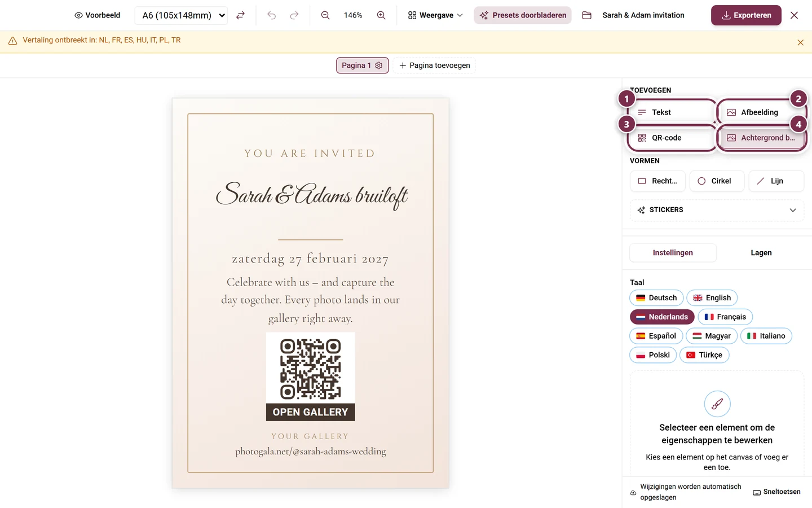Click the Exporteren button

(746, 15)
